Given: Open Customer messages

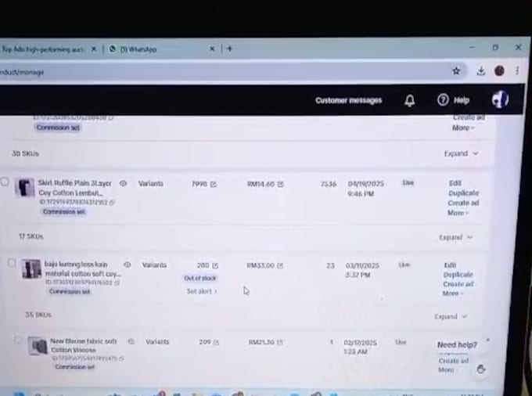Looking at the screenshot, I should (x=349, y=100).
